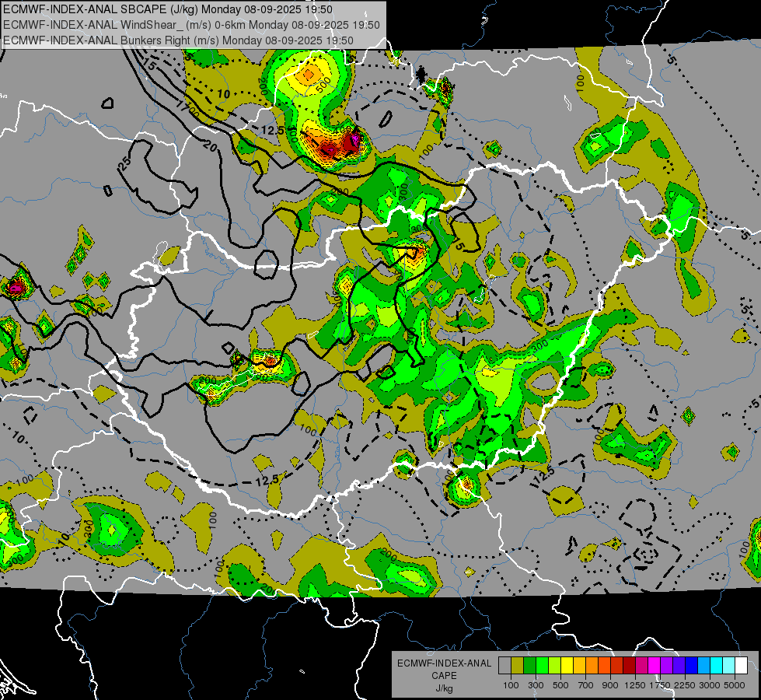The width and height of the screenshot is (761, 700).
Task: Select the bright green legend swatch
Action: (x=542, y=666)
